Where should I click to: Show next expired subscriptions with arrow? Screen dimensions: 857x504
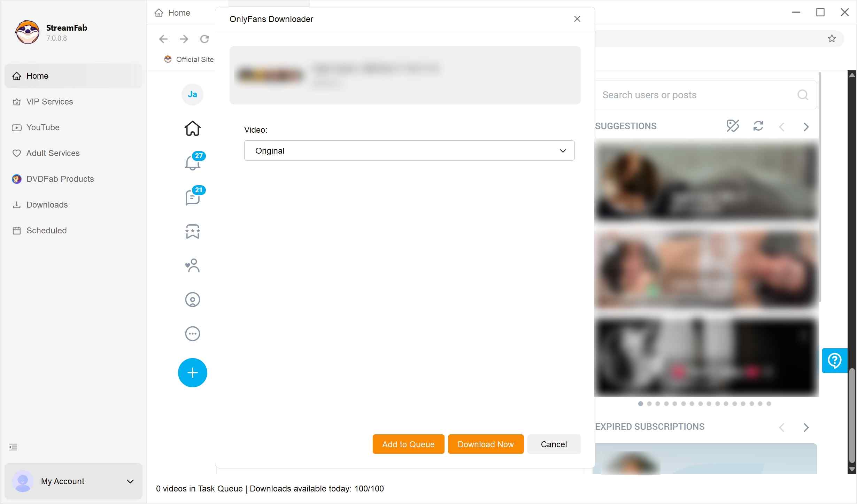coord(806,427)
